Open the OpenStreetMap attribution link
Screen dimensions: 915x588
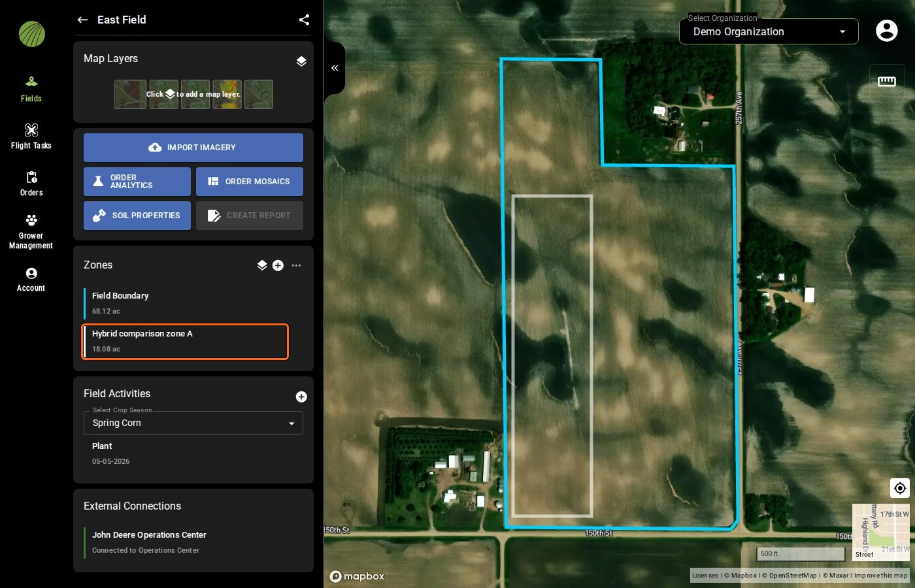[790, 576]
